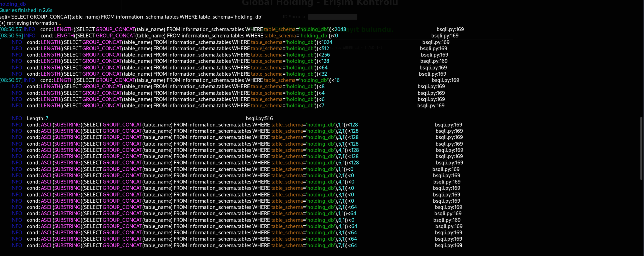644x256 pixels.
Task: Click the LENGTH cond line ending <512
Action: point(178,49)
